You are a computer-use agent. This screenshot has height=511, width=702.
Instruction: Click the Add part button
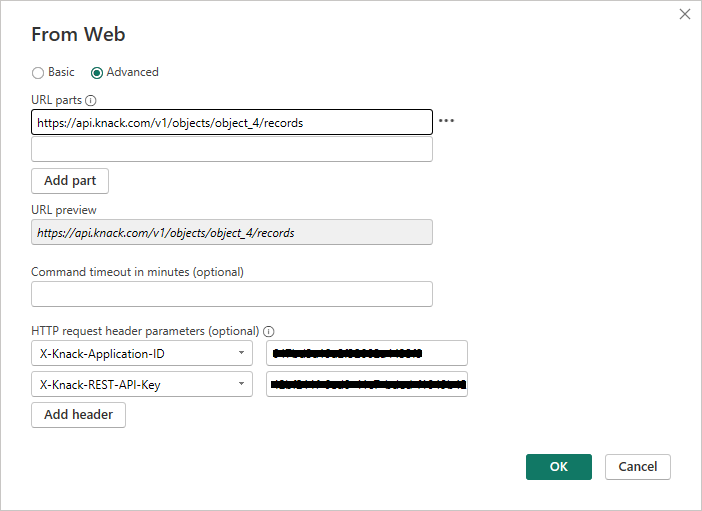point(70,181)
